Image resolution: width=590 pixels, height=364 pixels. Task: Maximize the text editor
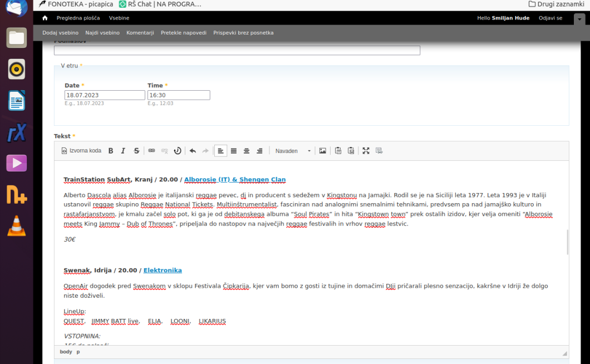point(366,151)
